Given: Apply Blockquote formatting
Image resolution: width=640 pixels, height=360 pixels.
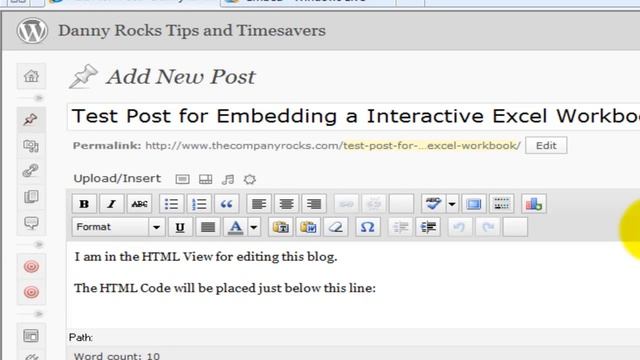Looking at the screenshot, I should (227, 204).
